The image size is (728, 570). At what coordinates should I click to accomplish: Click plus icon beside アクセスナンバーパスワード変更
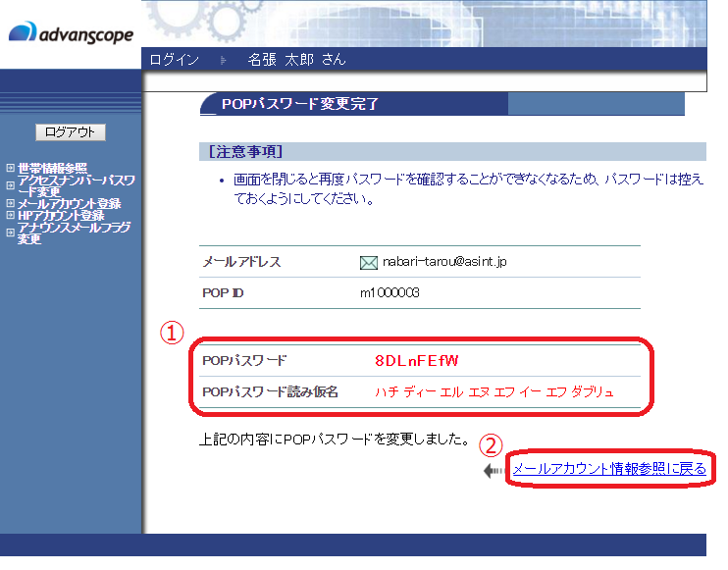pyautogui.click(x=10, y=185)
